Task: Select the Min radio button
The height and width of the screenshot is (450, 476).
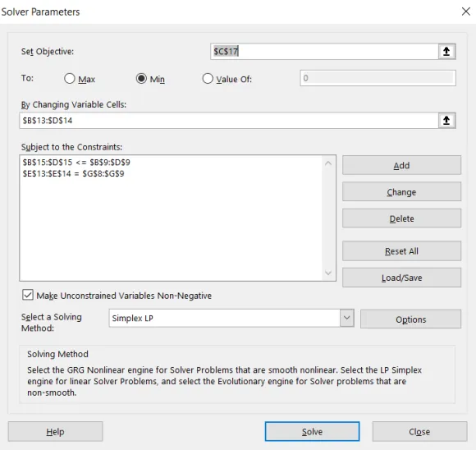Action: click(x=141, y=78)
